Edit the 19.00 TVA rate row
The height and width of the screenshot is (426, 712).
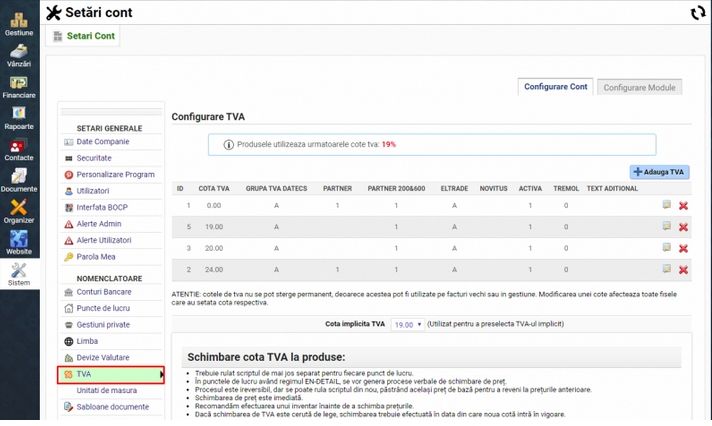tap(667, 227)
